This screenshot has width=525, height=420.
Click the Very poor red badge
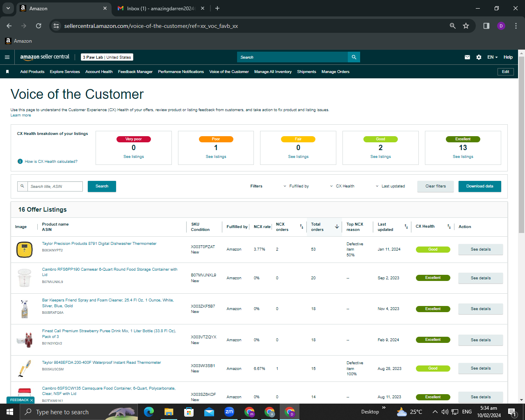[x=134, y=139]
